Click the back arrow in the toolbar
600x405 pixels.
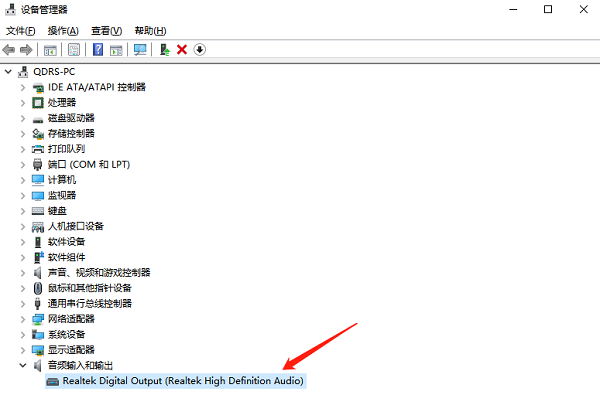(x=10, y=49)
